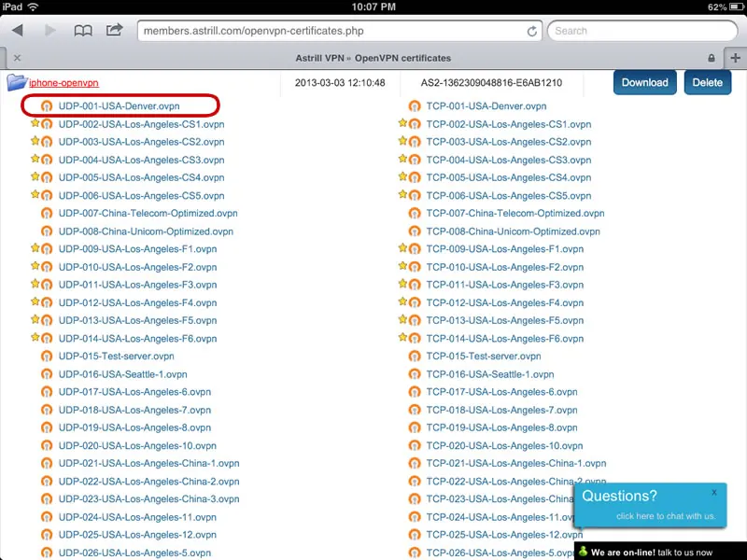Viewport: 747px width, 560px height.
Task: Open UDP-006-USA-Los-Angeles-CS5.ovpn link
Action: point(142,196)
